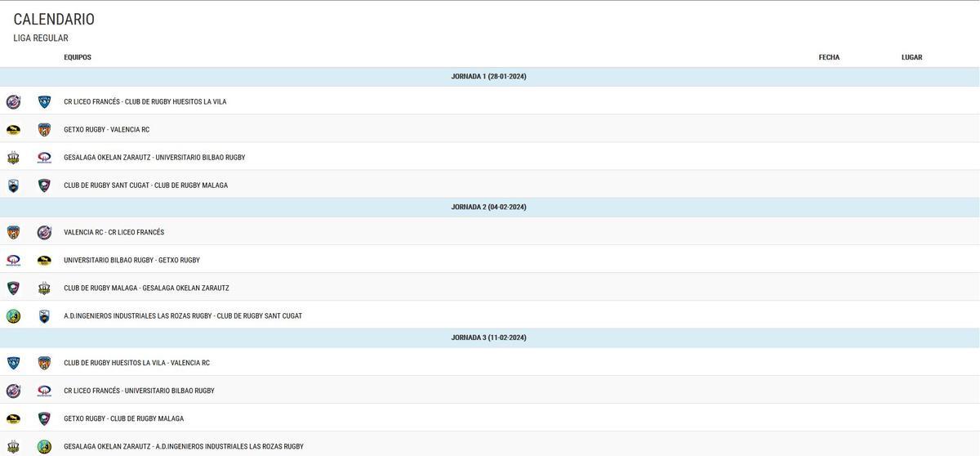This screenshot has width=980, height=456.
Task: Click the Jornada 3 (11-02-2024) header
Action: [488, 338]
